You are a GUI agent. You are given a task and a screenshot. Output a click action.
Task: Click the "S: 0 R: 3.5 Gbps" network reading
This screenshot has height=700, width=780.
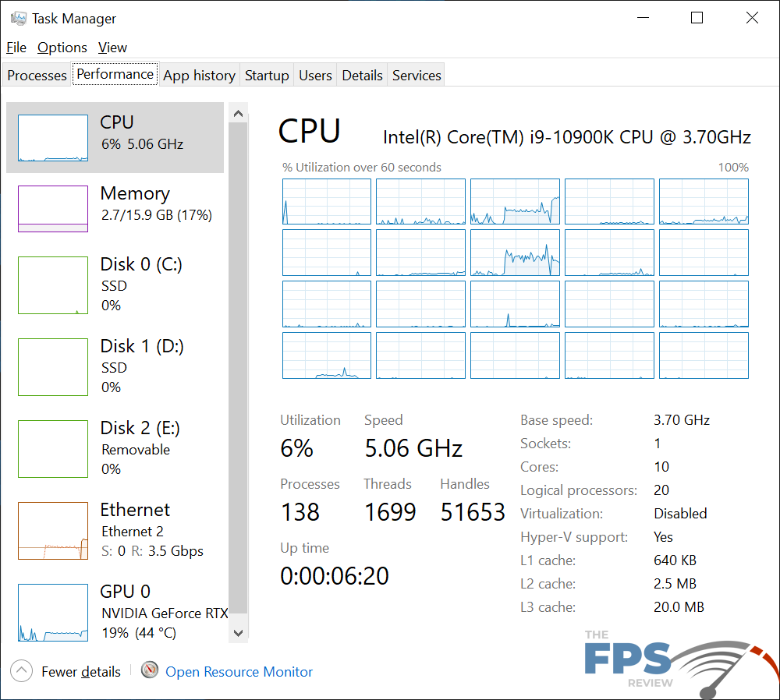click(152, 551)
